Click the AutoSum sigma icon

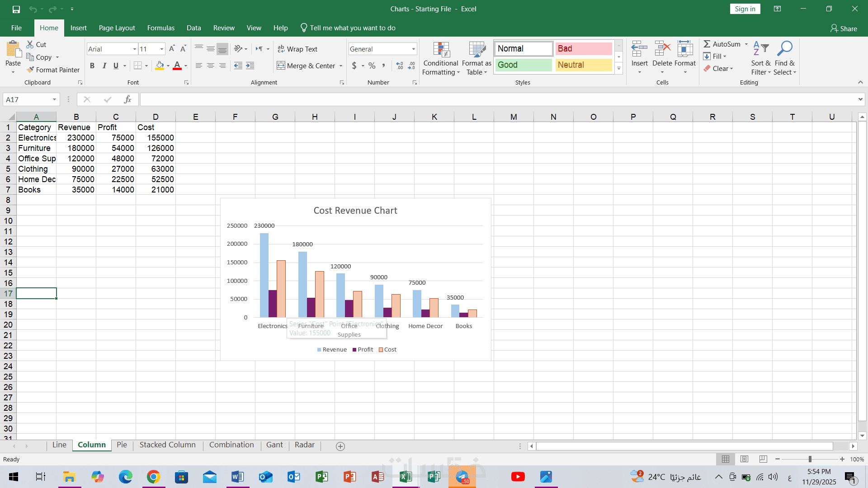pyautogui.click(x=707, y=44)
